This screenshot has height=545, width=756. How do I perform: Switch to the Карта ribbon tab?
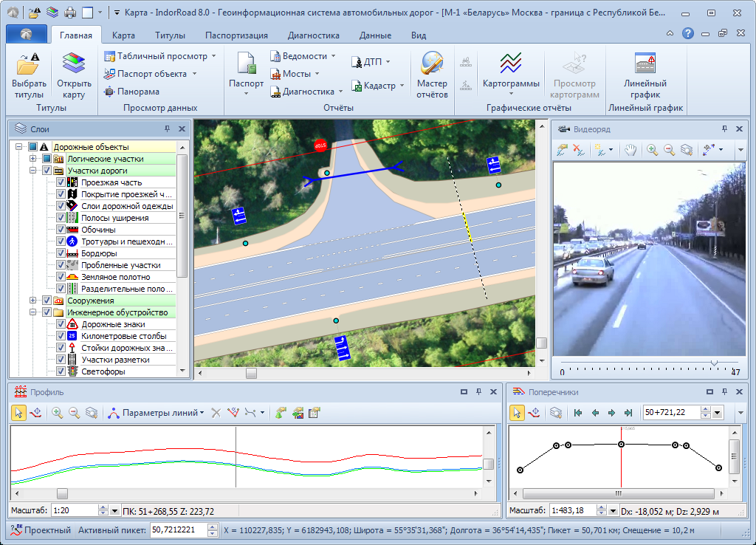coord(123,35)
